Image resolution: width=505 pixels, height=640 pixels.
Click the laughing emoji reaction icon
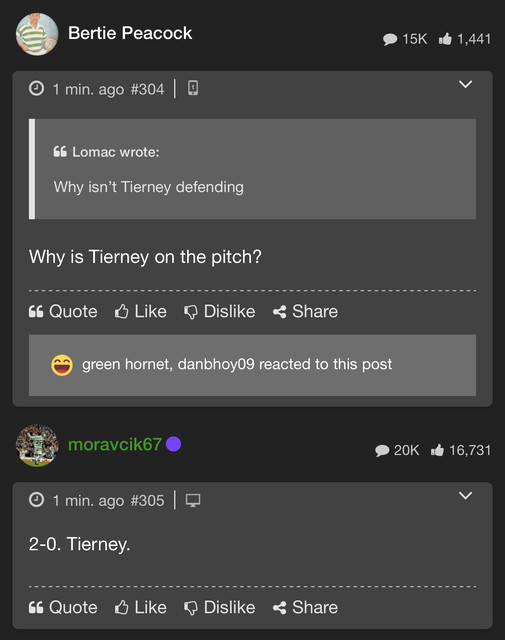[62, 364]
